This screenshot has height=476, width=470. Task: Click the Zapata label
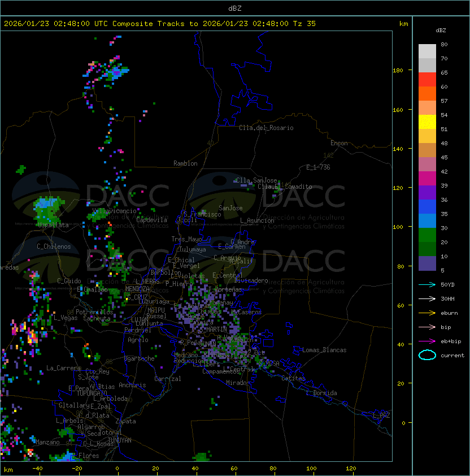click(x=125, y=421)
